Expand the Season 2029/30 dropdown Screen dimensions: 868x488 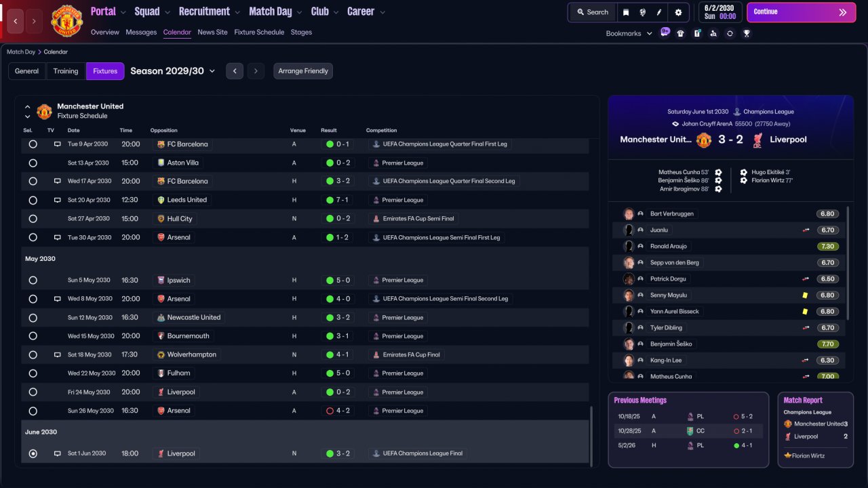click(172, 71)
